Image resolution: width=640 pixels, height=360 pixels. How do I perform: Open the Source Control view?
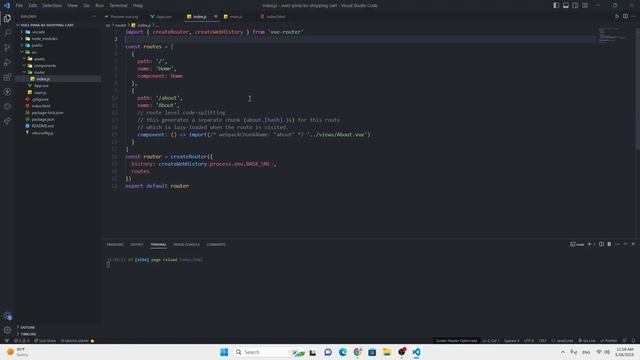point(7,47)
